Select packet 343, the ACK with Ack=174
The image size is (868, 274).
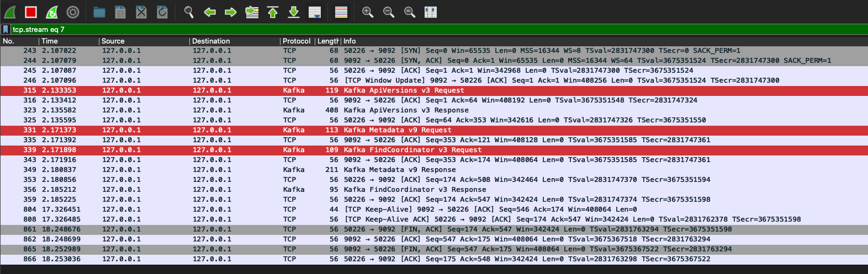[434, 160]
